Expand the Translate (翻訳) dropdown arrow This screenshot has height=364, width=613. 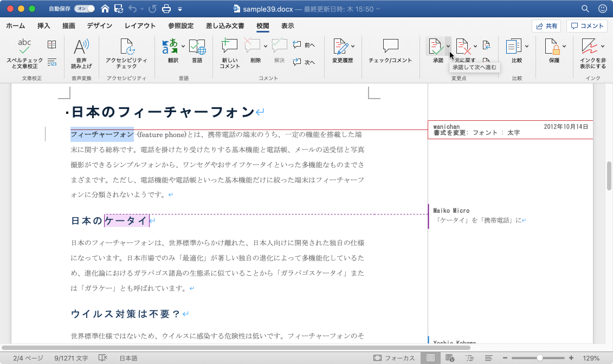(183, 47)
